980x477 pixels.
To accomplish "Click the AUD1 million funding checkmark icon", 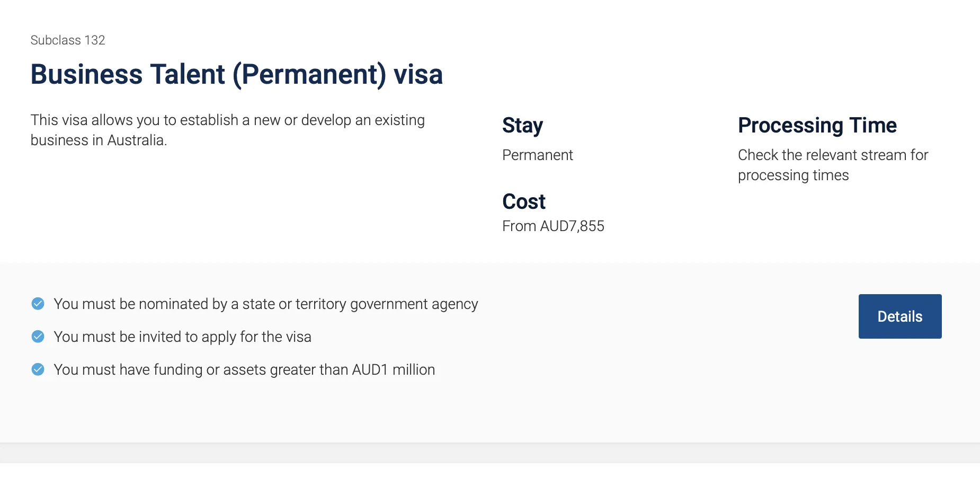I will coord(38,369).
